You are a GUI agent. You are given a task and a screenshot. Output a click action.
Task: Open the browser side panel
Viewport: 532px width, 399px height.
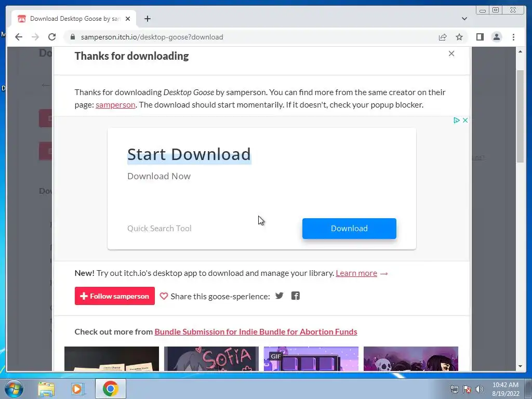coord(480,37)
